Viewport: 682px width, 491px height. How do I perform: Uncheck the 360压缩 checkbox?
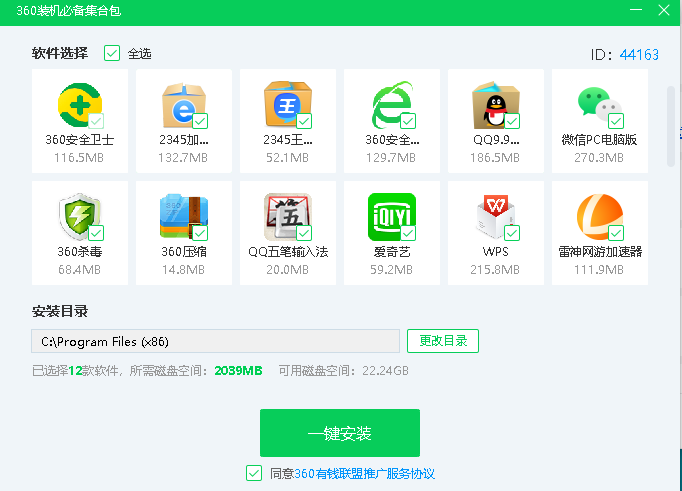click(x=200, y=233)
